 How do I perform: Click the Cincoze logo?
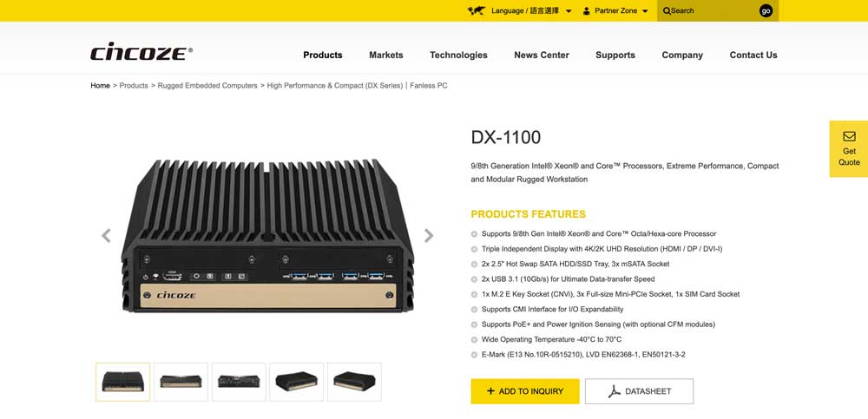[141, 51]
